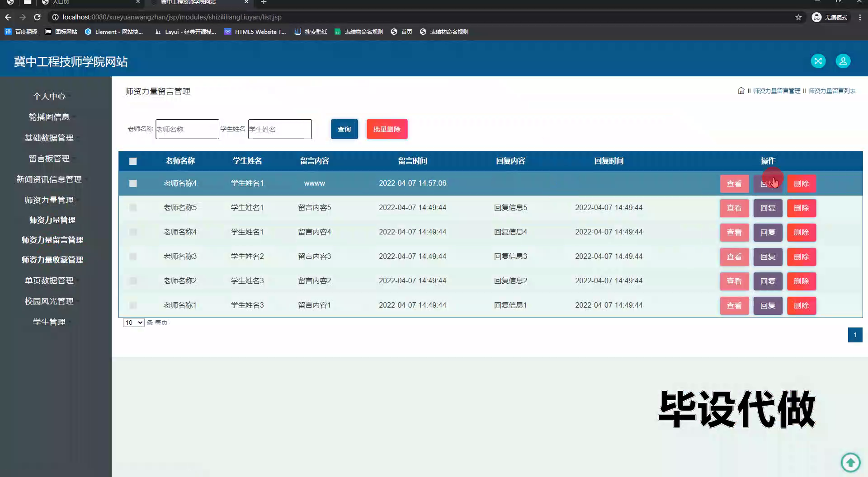This screenshot has width=868, height=477.
Task: Delete the 留言内容4 row
Action: click(801, 233)
